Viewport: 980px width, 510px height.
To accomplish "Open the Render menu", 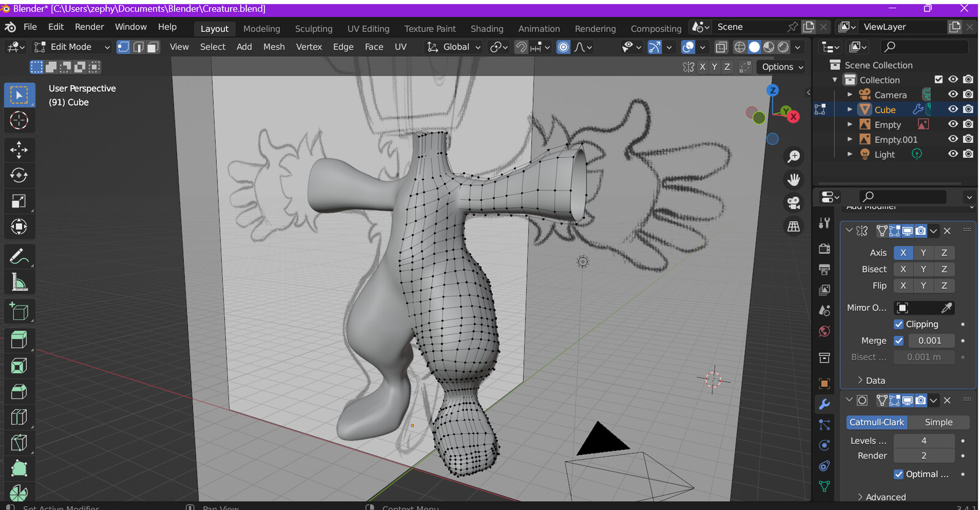I will coord(89,27).
